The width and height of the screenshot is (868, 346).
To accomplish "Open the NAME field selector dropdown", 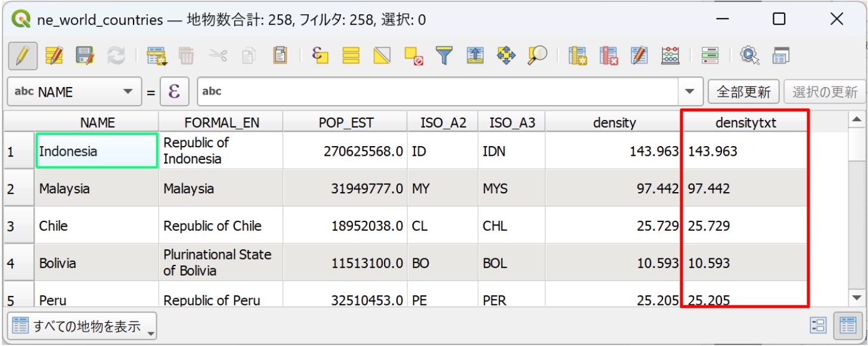I will pyautogui.click(x=74, y=92).
